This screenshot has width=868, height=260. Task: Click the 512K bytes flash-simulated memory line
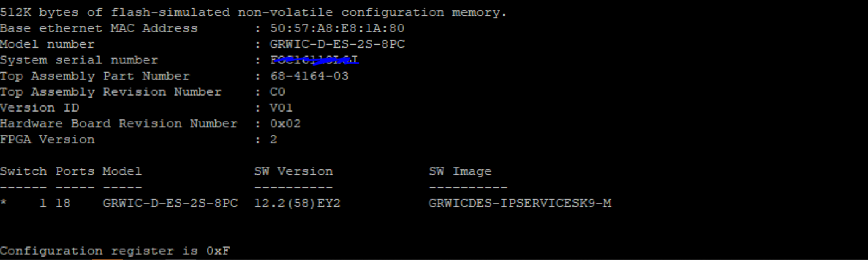tap(253, 12)
